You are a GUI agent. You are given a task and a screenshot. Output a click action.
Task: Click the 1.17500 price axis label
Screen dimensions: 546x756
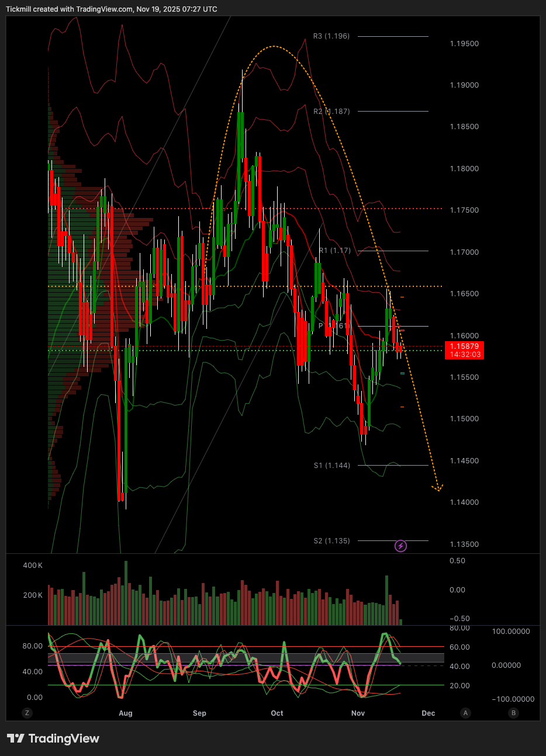pos(464,210)
